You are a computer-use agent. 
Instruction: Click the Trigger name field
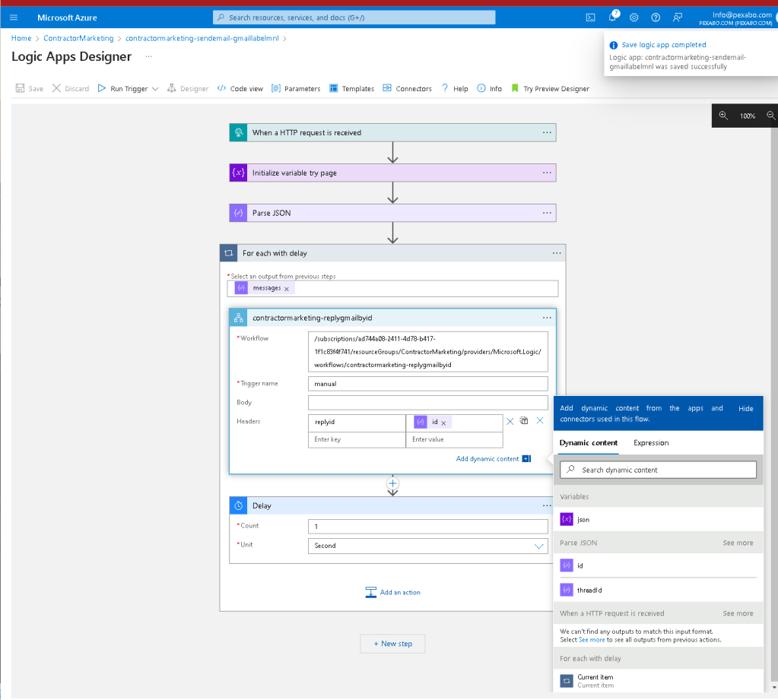point(427,384)
